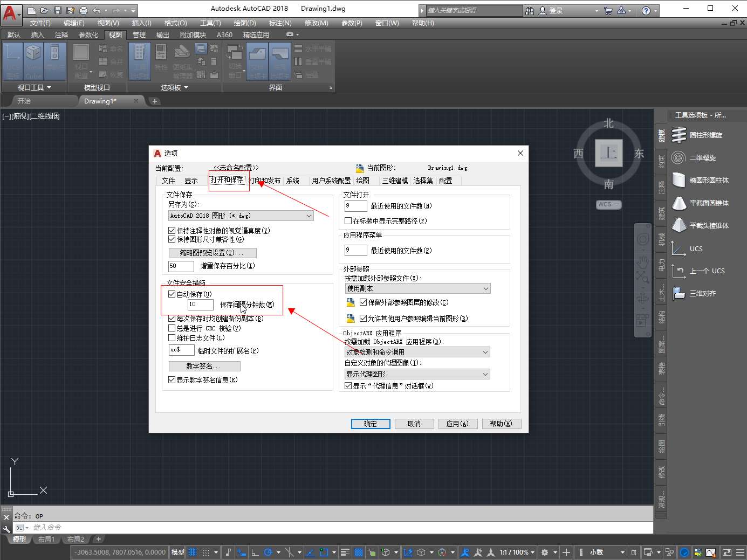
Task: Click the command line input field
Action: [x=340, y=528]
